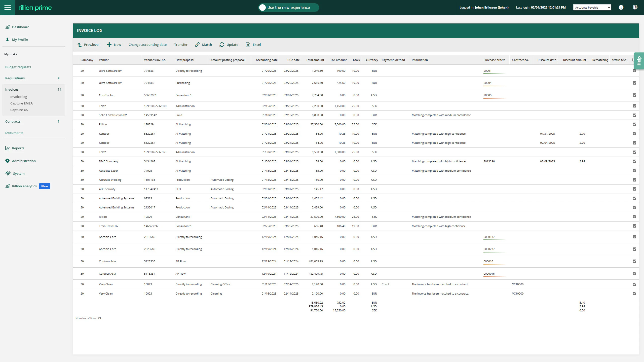Select the Match link icon
This screenshot has width=644, height=362.
pos(197,45)
